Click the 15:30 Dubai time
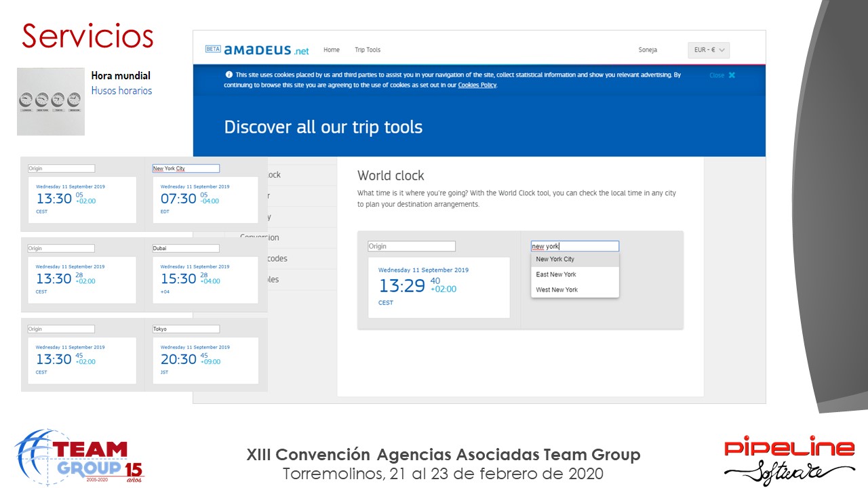Image resolution: width=868 pixels, height=488 pixels. [178, 279]
